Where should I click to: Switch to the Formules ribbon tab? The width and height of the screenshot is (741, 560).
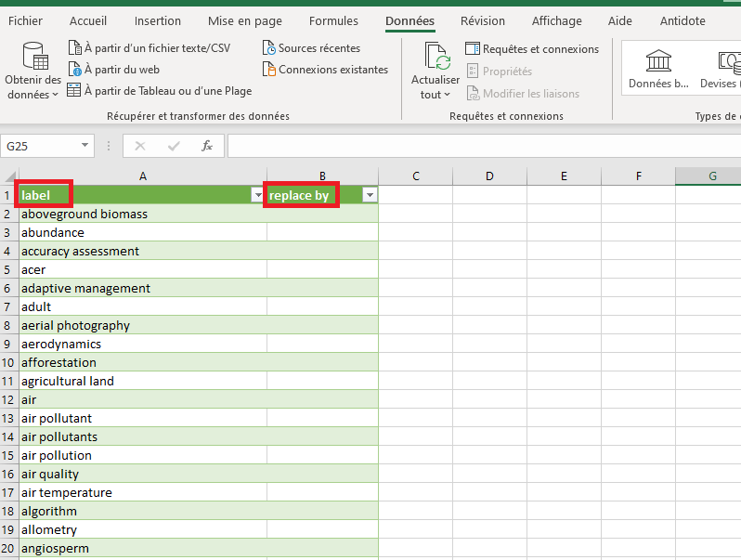point(333,20)
